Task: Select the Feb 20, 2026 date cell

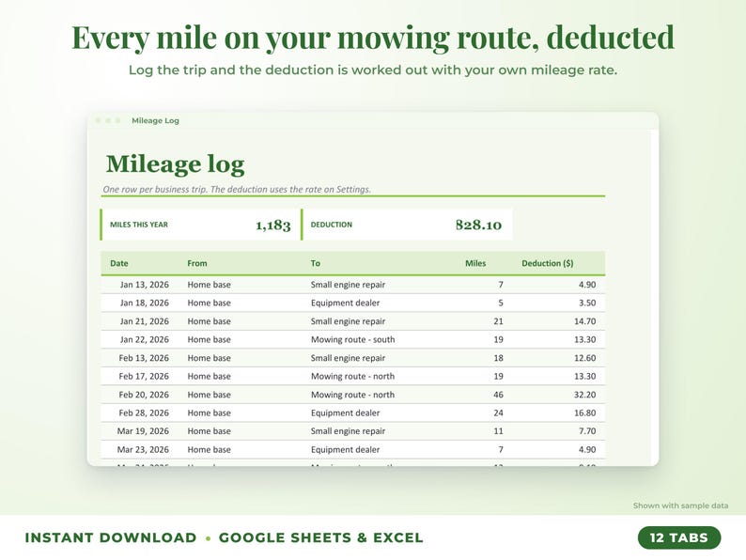Action: pos(144,395)
